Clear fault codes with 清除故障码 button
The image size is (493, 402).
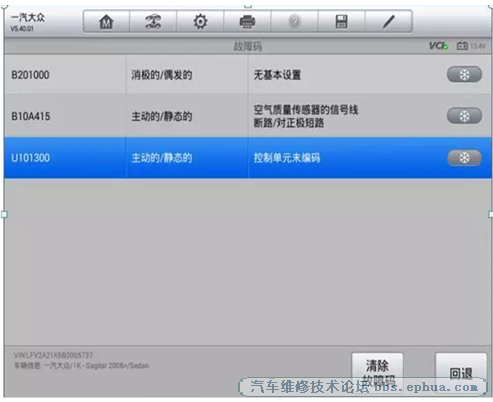click(377, 373)
